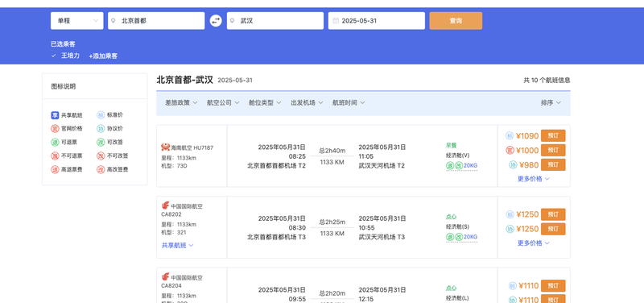The image size is (644, 303).
Task: Expand 共享航班 details for CA8202
Action: [x=177, y=246]
